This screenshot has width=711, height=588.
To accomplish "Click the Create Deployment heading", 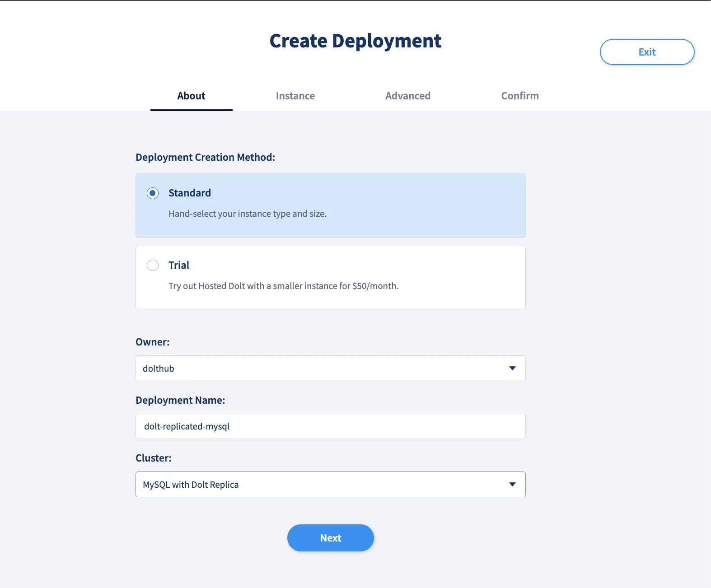I will click(355, 41).
